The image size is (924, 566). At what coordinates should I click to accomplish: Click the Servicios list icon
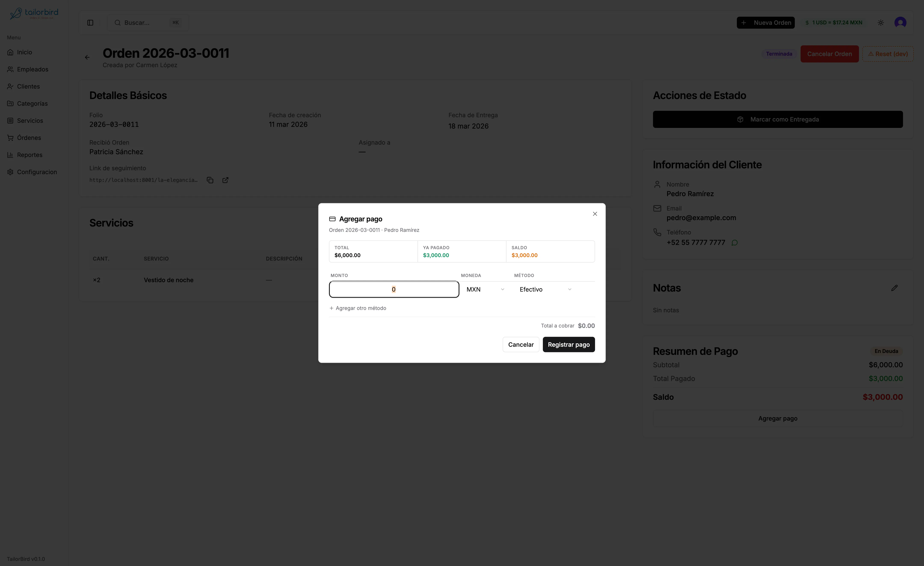pyautogui.click(x=10, y=121)
